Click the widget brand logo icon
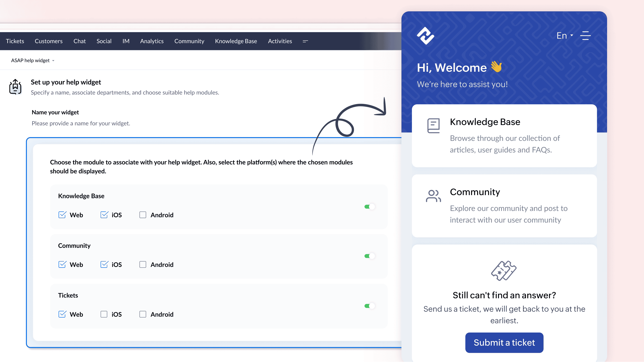The width and height of the screenshot is (644, 362). point(425,36)
